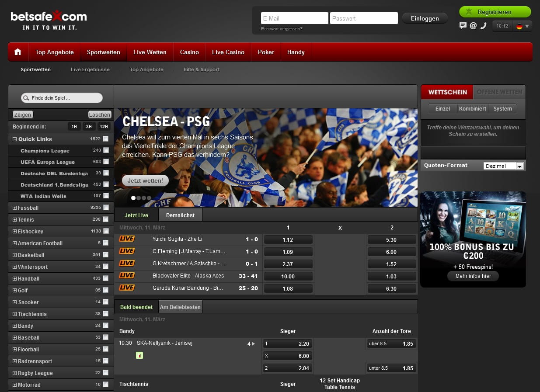Tick the Quick Links checkbox
This screenshot has width=540, height=392.
[x=105, y=139]
